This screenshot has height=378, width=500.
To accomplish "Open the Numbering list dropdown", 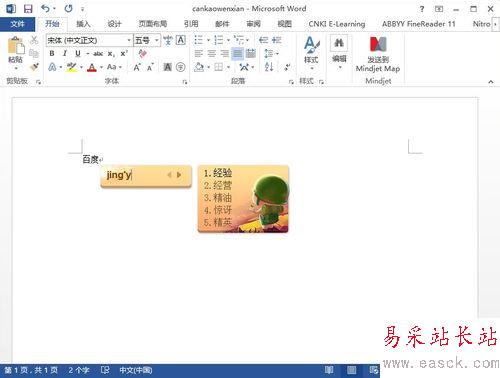I will tap(228, 40).
